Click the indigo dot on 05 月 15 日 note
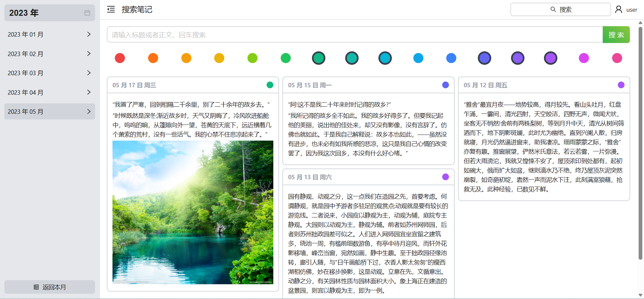The height and width of the screenshot is (299, 644). (x=446, y=85)
